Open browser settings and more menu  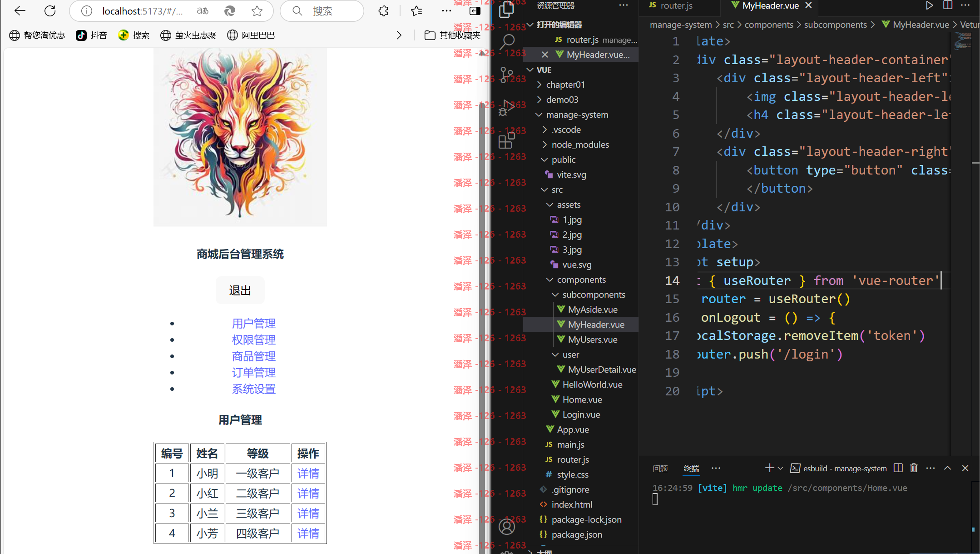click(446, 11)
